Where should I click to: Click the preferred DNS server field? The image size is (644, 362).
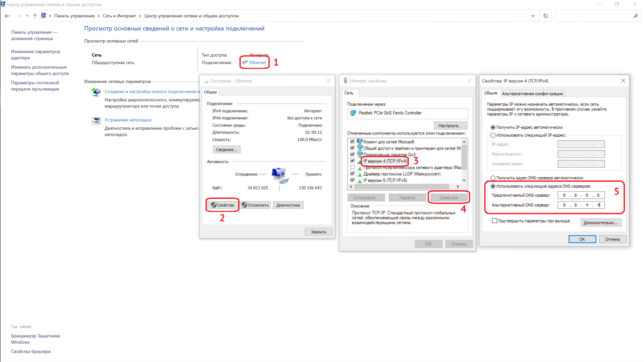pyautogui.click(x=581, y=195)
